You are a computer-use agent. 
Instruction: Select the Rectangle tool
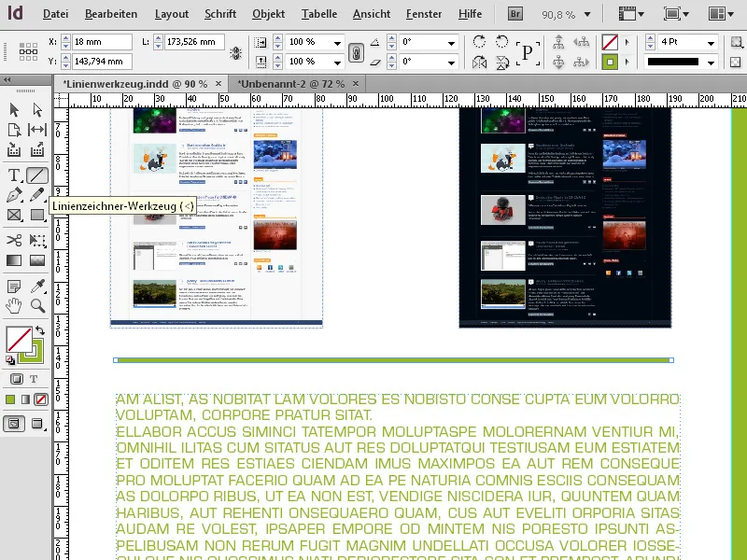(37, 216)
